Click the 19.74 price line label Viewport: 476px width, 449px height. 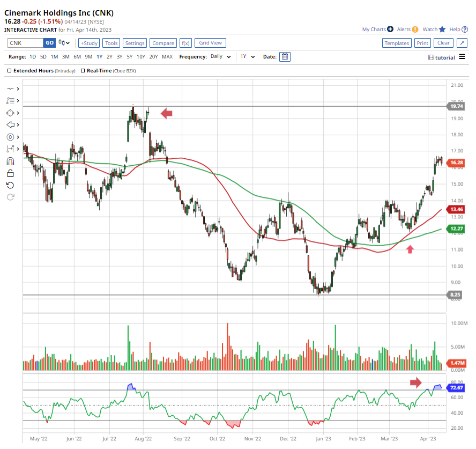click(456, 106)
